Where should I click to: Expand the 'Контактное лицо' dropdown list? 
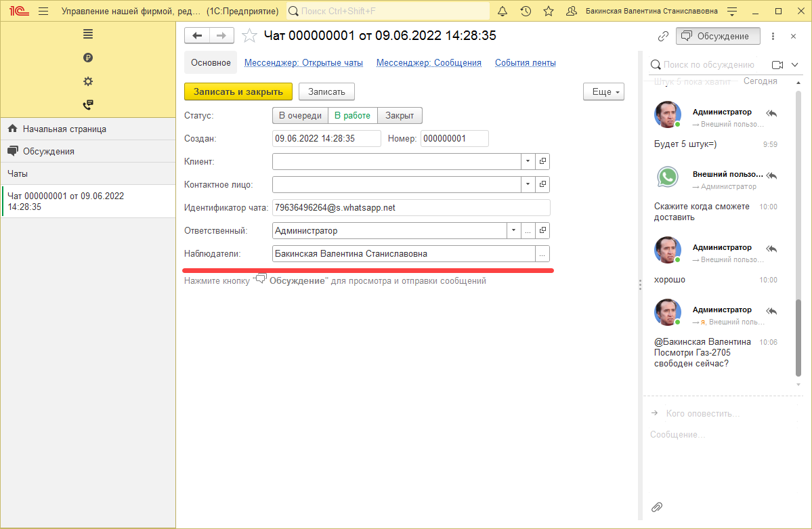tap(528, 185)
